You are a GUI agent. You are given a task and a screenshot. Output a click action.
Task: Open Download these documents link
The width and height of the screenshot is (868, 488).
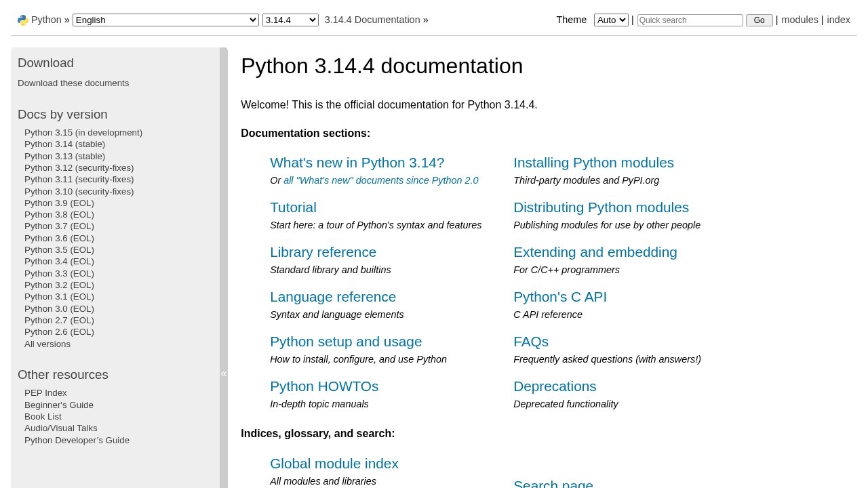[73, 83]
